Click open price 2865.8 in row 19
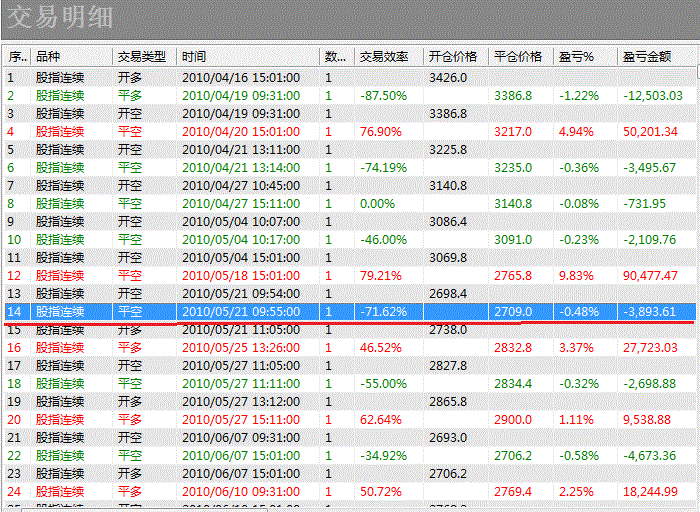The height and width of the screenshot is (512, 700). pos(448,401)
